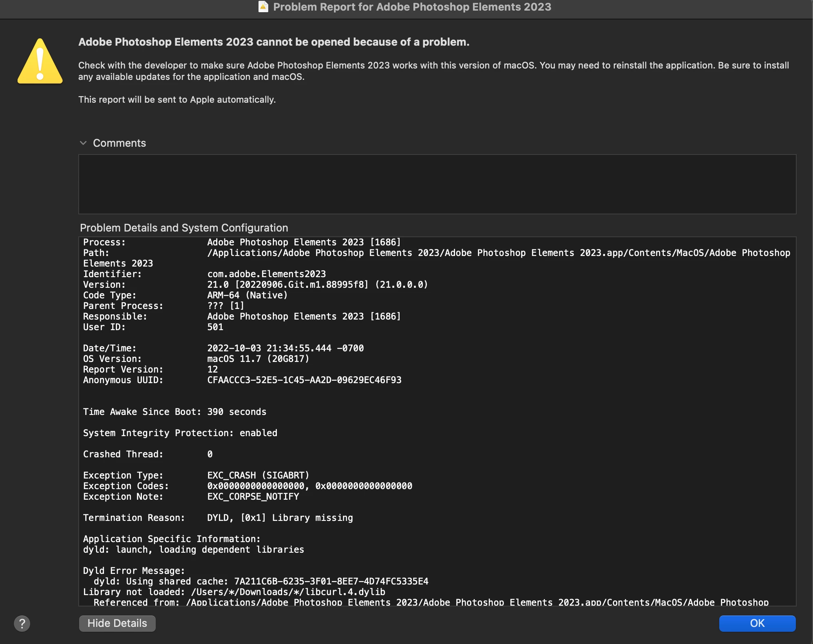This screenshot has height=644, width=813.
Task: Click the document icon in title bar
Action: [x=263, y=7]
